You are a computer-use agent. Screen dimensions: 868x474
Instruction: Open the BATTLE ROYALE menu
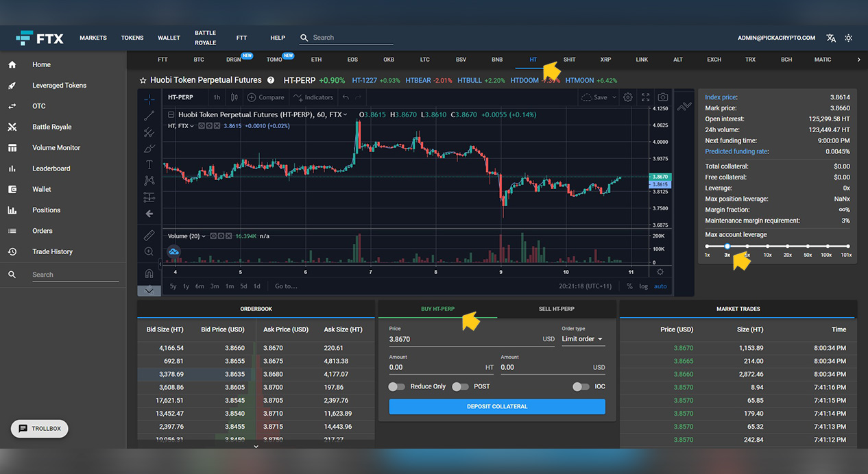pyautogui.click(x=205, y=38)
